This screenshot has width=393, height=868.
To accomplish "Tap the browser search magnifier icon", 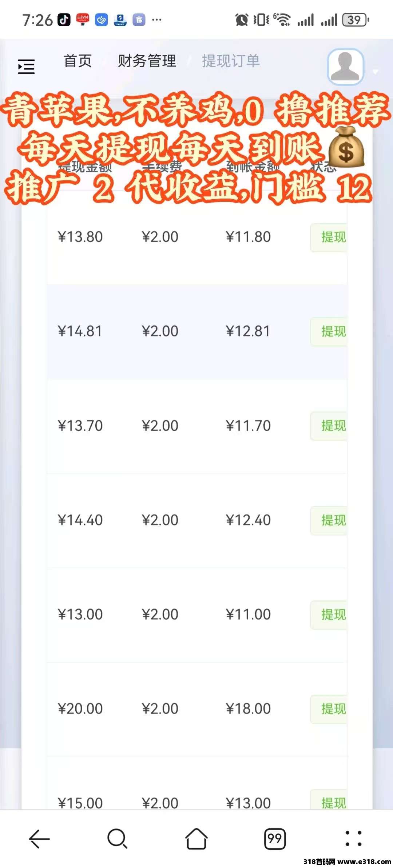I will click(117, 839).
